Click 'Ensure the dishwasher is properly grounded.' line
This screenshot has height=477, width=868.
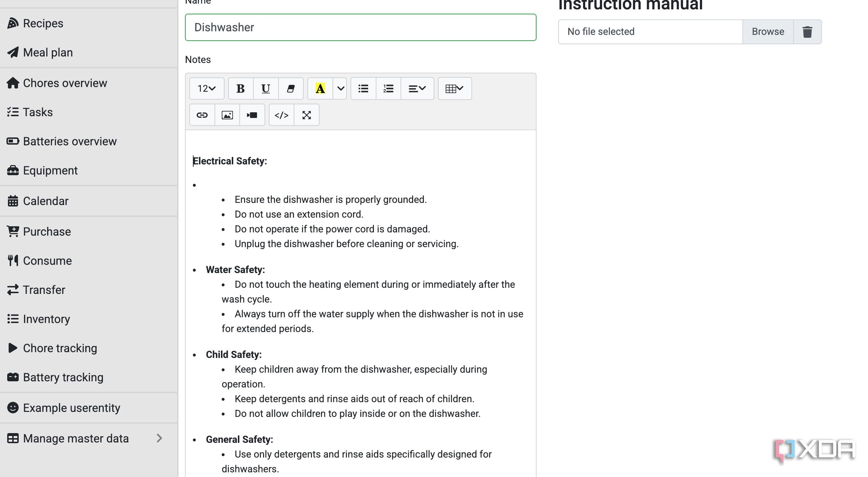click(x=331, y=200)
